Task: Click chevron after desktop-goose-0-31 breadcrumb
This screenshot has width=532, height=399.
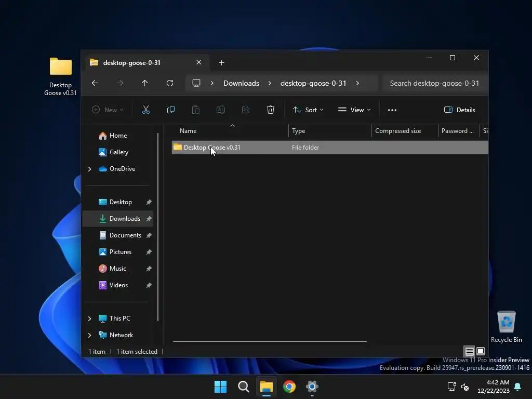Action: [x=357, y=83]
